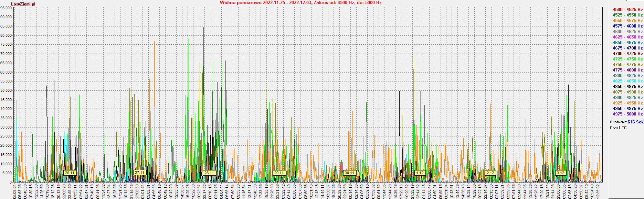Click the 26.11 date marker

pyautogui.click(x=70, y=173)
